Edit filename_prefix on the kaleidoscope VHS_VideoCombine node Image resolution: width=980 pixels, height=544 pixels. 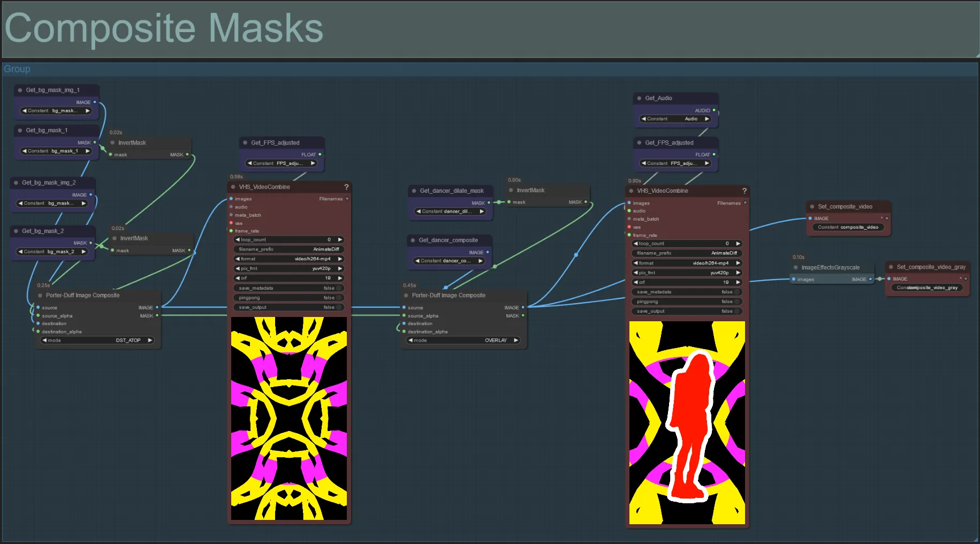(289, 249)
